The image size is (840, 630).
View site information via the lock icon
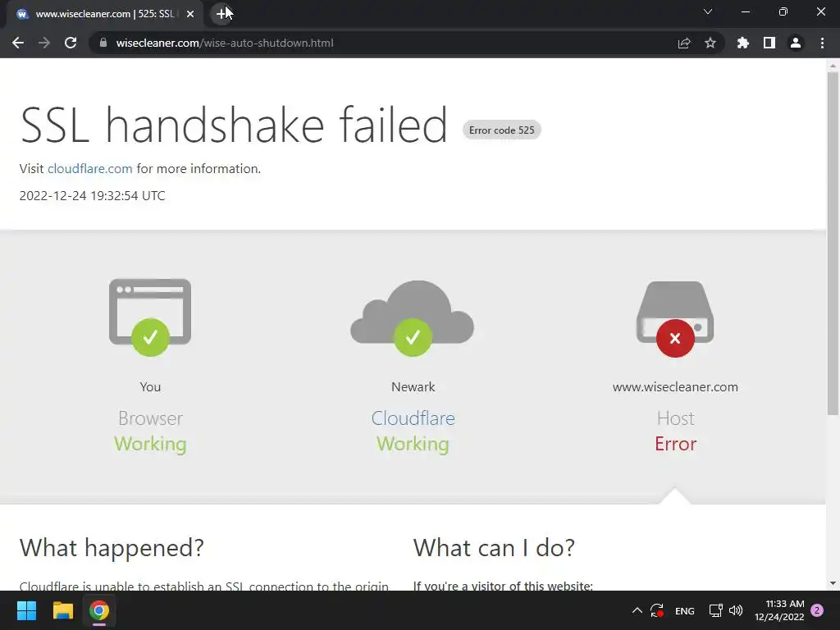(x=103, y=43)
